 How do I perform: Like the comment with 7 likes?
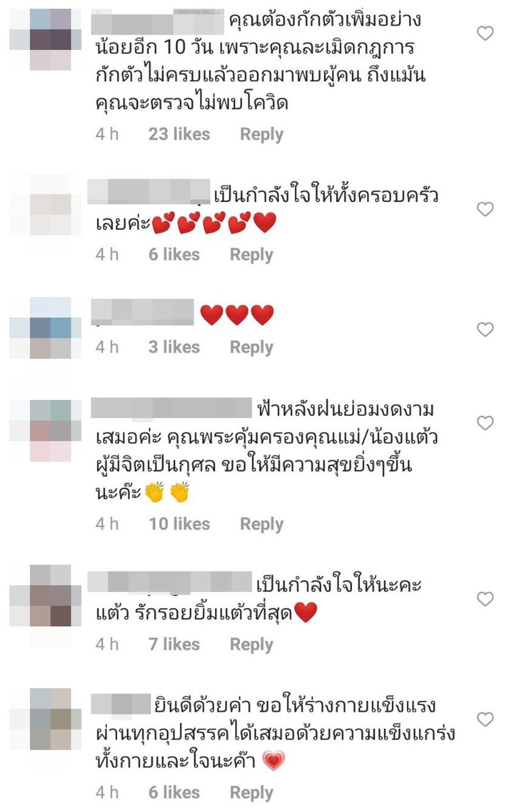(485, 599)
